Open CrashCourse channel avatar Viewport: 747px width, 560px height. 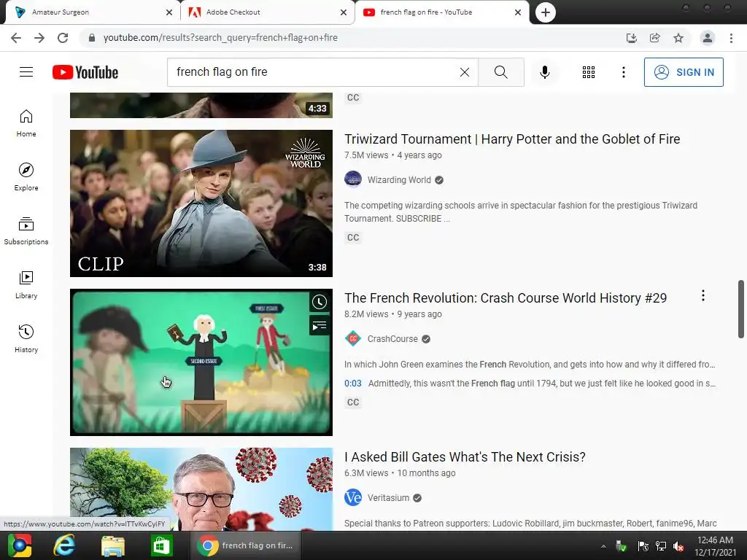(x=353, y=338)
